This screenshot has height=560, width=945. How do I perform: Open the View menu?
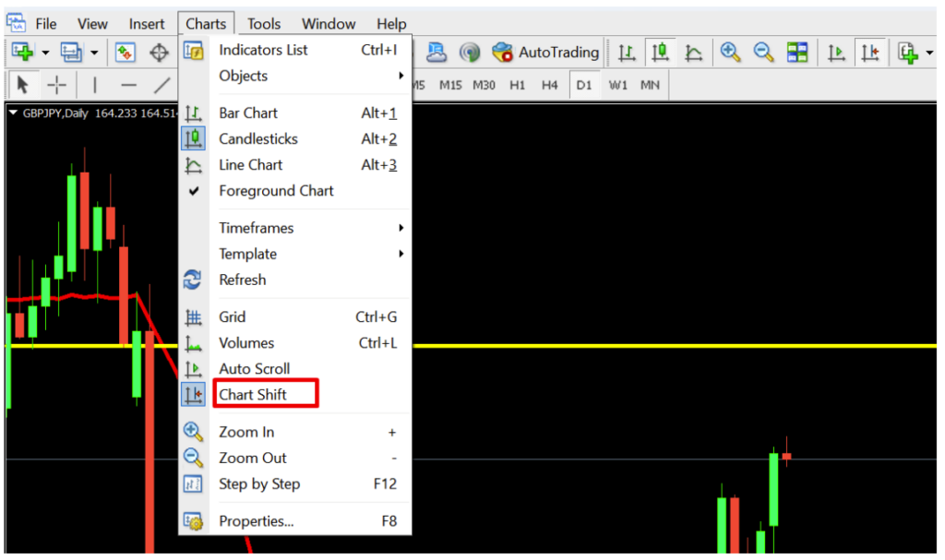(x=92, y=23)
